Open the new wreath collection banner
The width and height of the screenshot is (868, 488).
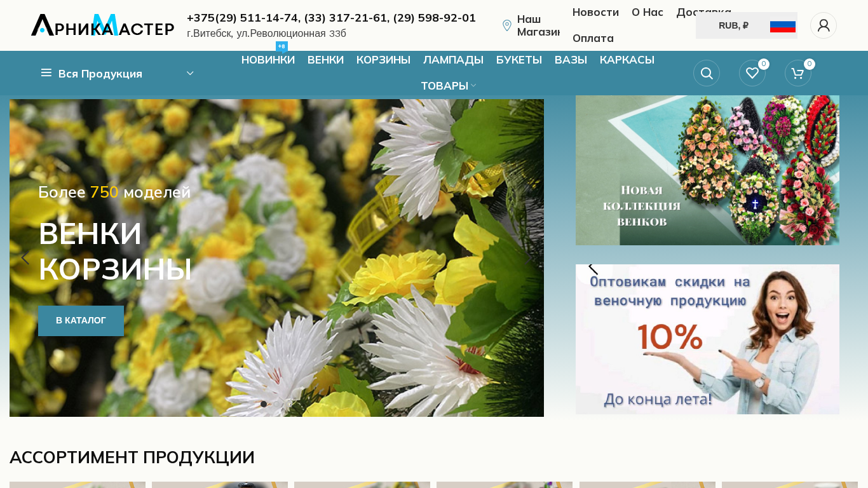click(707, 170)
